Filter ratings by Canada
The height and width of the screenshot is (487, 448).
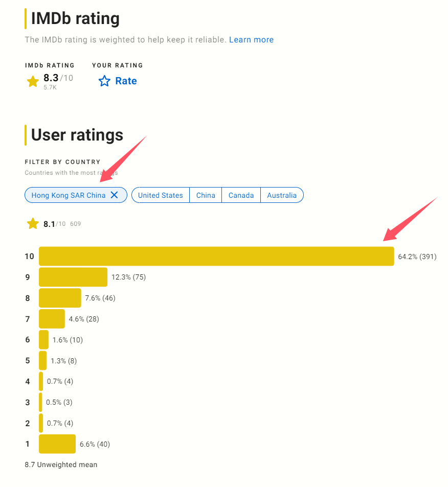point(241,195)
